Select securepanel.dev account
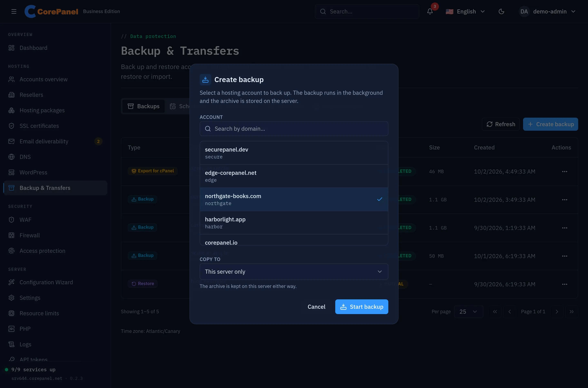This screenshot has height=388, width=588. tap(294, 153)
